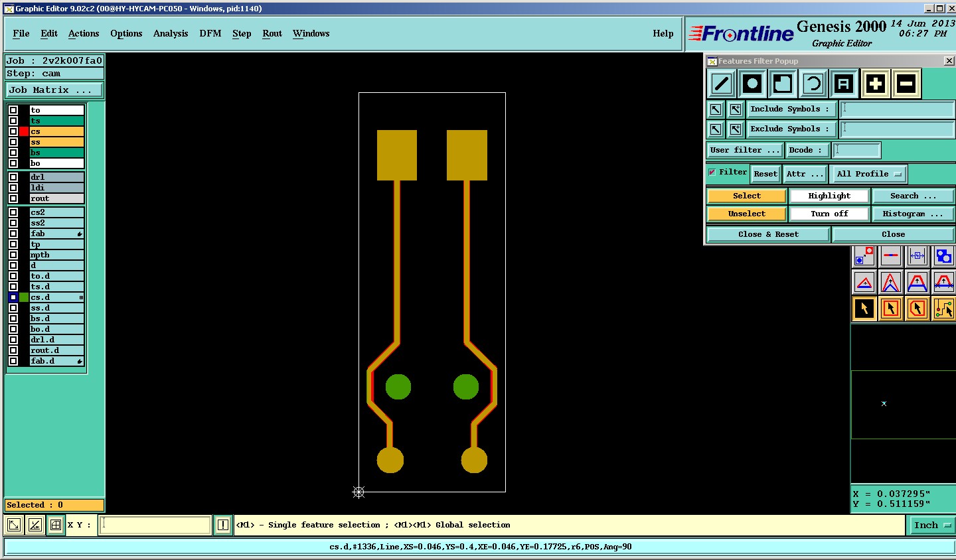Open the Search options
The image size is (956, 560).
pos(913,196)
